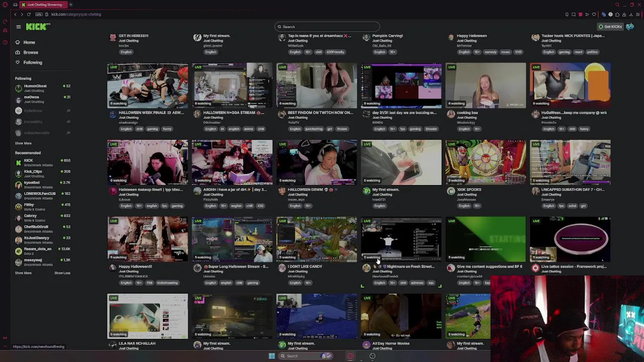
Task: Open the '100K SPOOKS' stream title
Action: pos(469,190)
